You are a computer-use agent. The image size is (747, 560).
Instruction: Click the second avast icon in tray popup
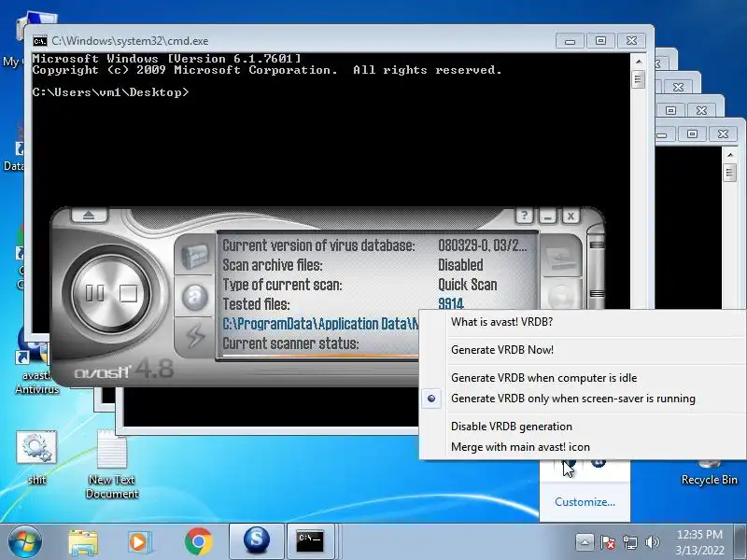coord(599,462)
